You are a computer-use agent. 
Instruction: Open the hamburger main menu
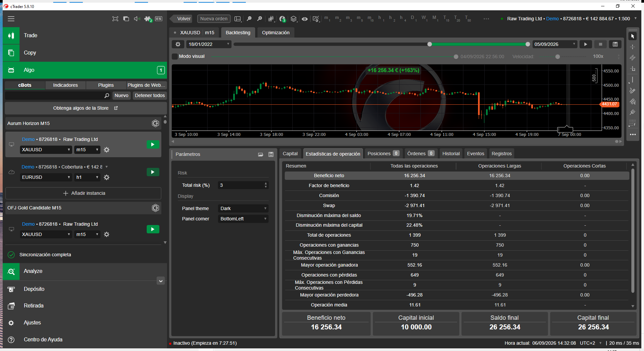(11, 19)
